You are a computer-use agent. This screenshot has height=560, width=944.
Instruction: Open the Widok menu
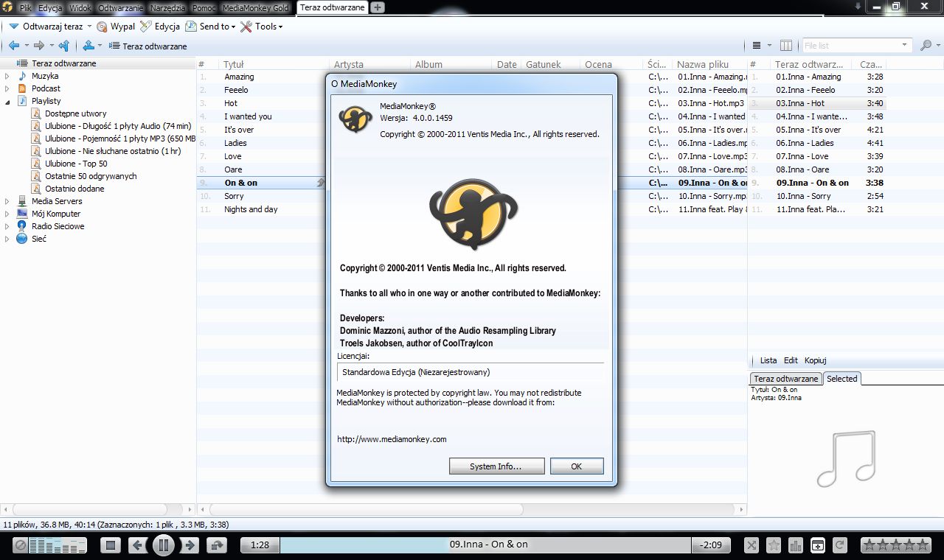[x=80, y=7]
